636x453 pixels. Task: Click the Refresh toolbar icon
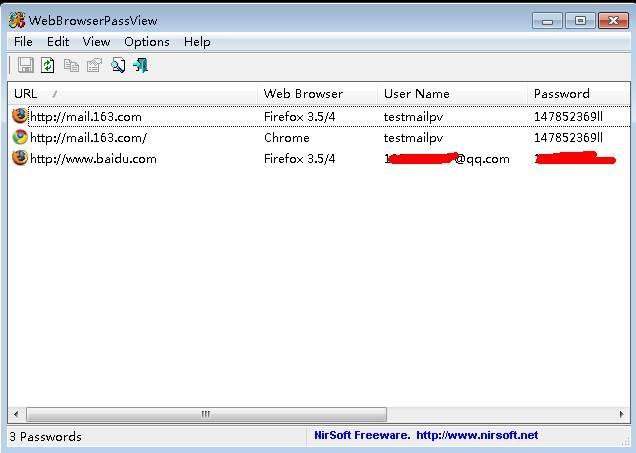(x=47, y=65)
